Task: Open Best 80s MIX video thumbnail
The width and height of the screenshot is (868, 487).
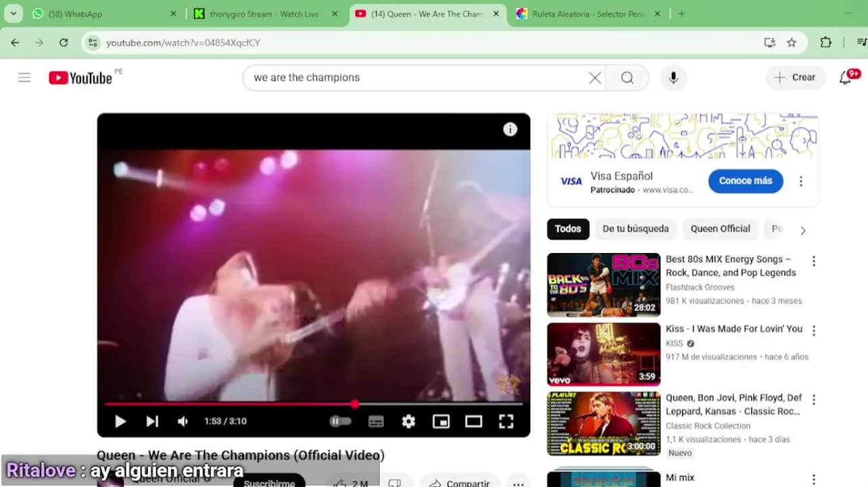Action: point(604,285)
